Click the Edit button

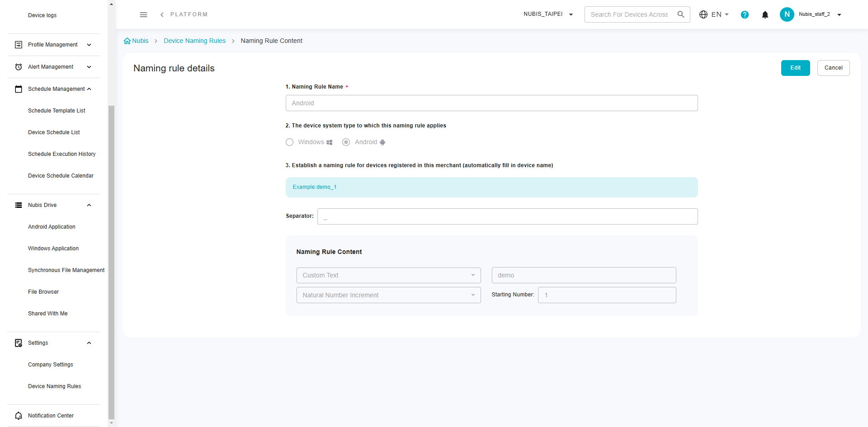coord(795,68)
